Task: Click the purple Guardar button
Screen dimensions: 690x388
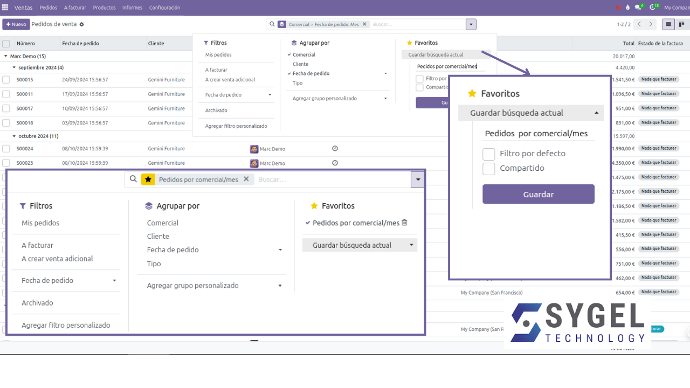Action: [538, 194]
